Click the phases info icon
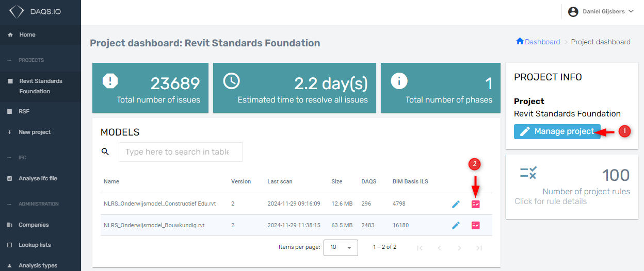The image size is (644, 271). [399, 81]
